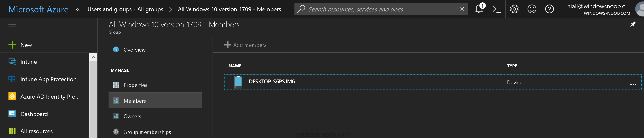Click the Intune icon in sidebar
The width and height of the screenshot is (644, 138).
click(x=12, y=62)
